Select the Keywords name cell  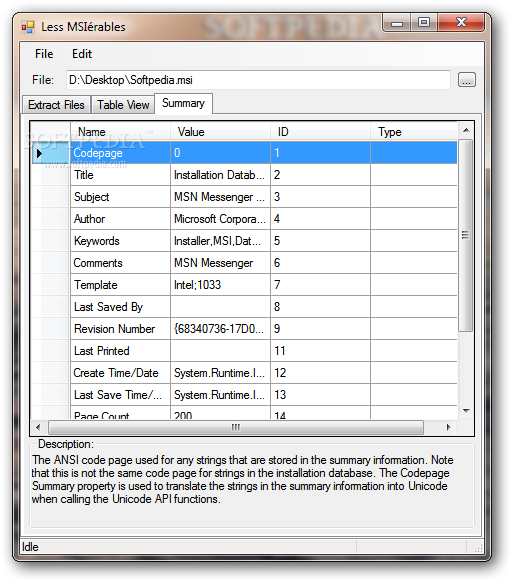pos(120,241)
